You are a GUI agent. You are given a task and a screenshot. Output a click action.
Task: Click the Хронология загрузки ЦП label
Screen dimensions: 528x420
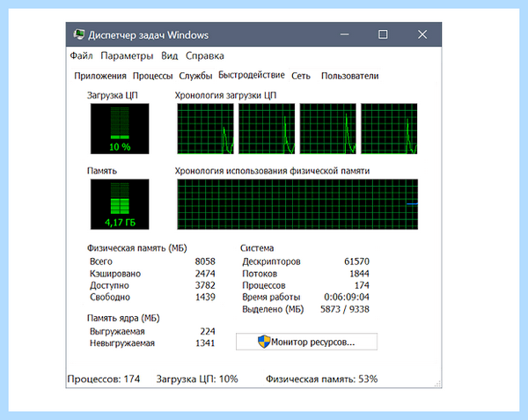(225, 95)
